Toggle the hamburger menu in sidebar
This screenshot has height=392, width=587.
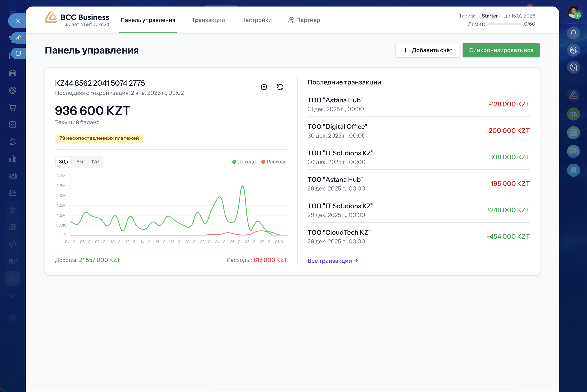(x=12, y=11)
